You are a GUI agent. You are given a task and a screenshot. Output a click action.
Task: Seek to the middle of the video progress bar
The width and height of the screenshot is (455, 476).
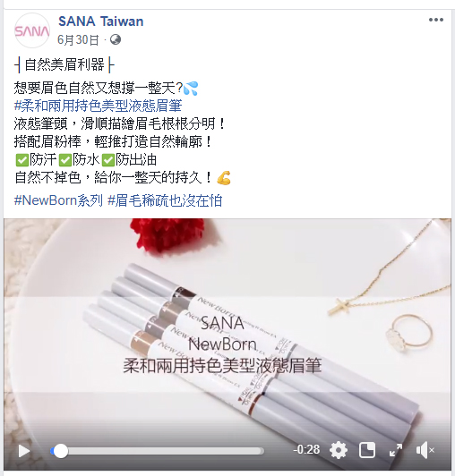[x=157, y=451]
